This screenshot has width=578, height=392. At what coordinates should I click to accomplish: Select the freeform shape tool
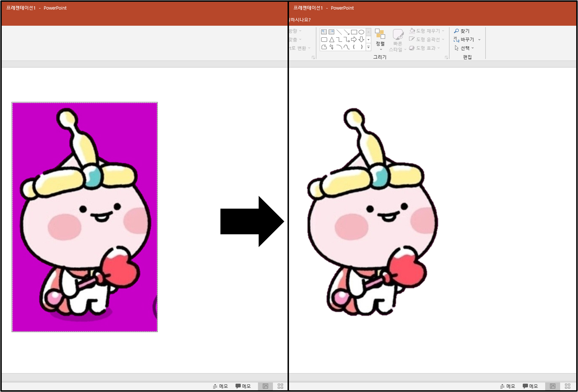(x=324, y=47)
